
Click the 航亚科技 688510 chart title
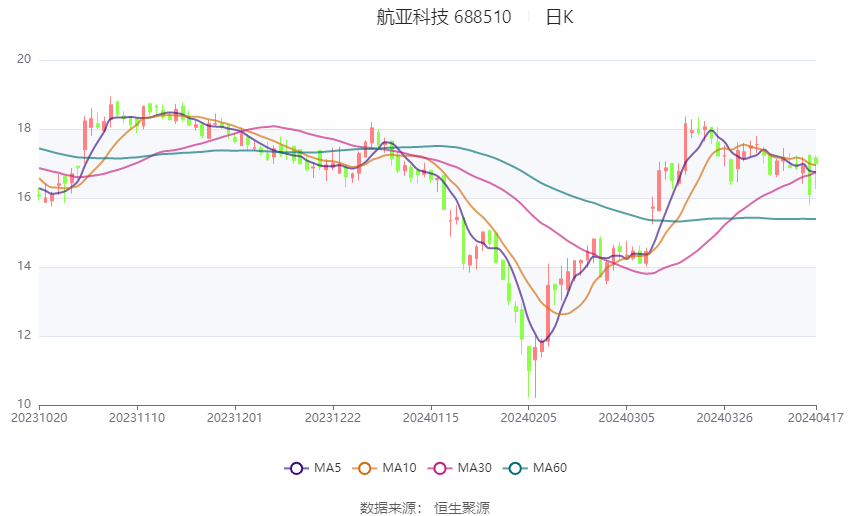443,17
